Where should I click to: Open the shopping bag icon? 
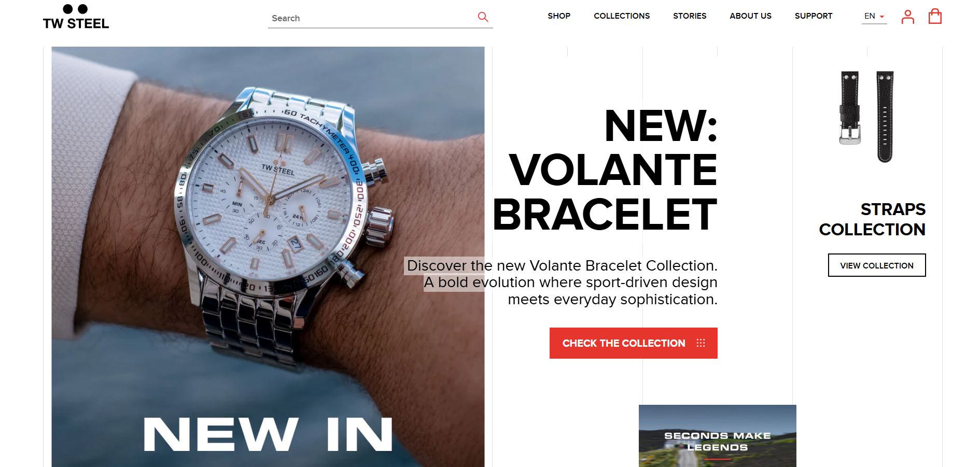(x=935, y=16)
